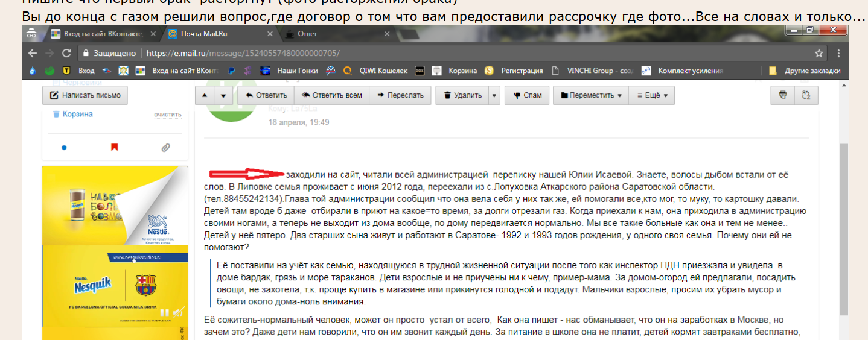This screenshot has width=868, height=340.
Task: Expand the Ещё menu
Action: (651, 95)
